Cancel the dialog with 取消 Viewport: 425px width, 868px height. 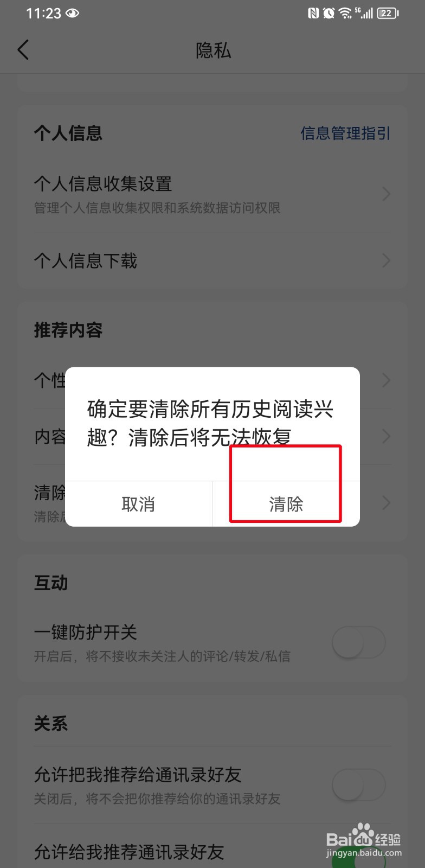coord(138,504)
